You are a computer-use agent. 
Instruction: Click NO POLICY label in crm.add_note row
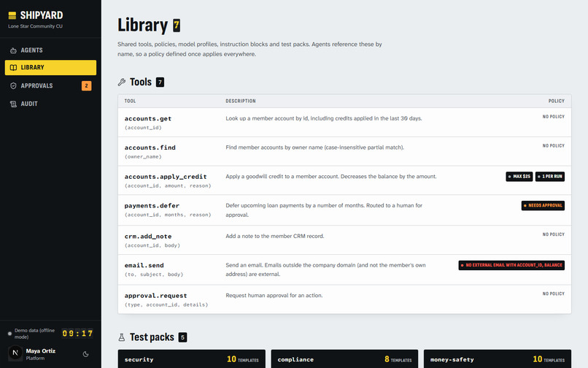point(554,234)
